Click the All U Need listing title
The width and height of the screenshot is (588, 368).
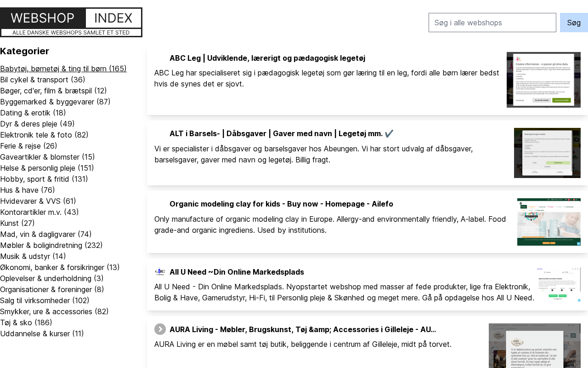point(237,272)
